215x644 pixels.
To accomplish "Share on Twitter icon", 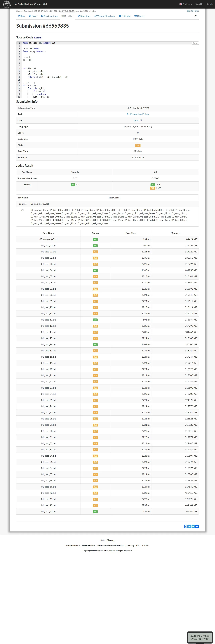I will click(190, 526).
